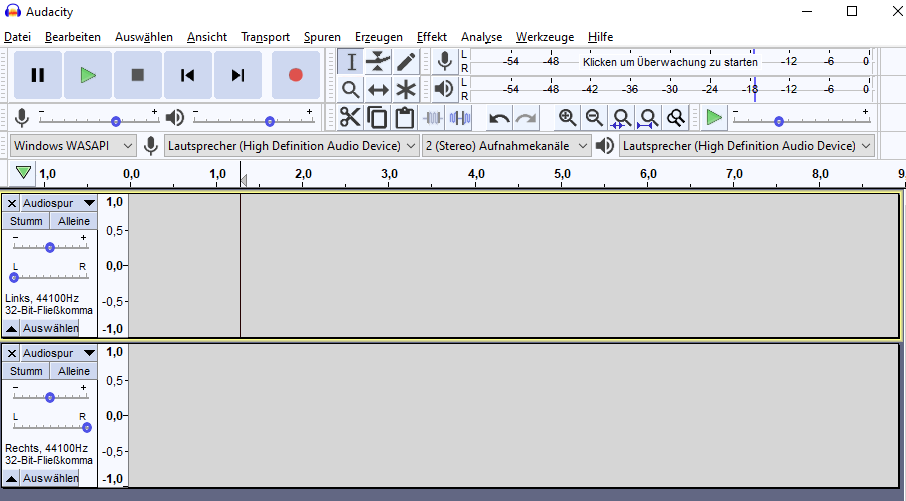Open the playback device Lautsprecher dropdown
The width and height of the screenshot is (906, 501).
(x=747, y=146)
